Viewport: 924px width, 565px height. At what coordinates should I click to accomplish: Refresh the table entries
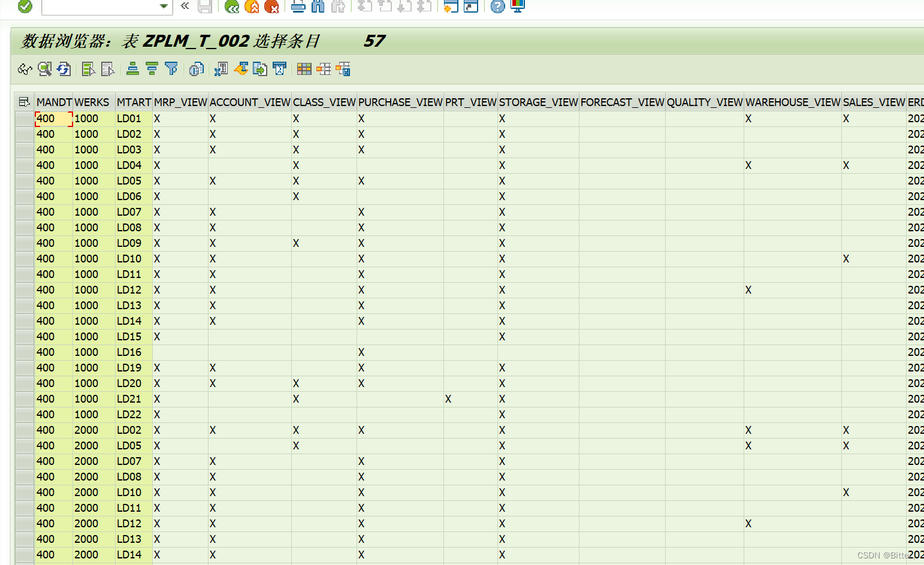(64, 69)
